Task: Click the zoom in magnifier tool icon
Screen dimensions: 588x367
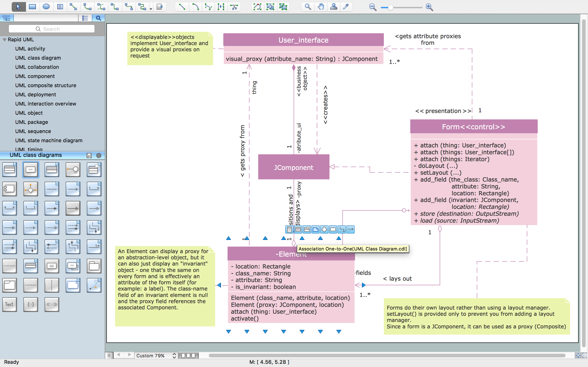Action: (429, 7)
